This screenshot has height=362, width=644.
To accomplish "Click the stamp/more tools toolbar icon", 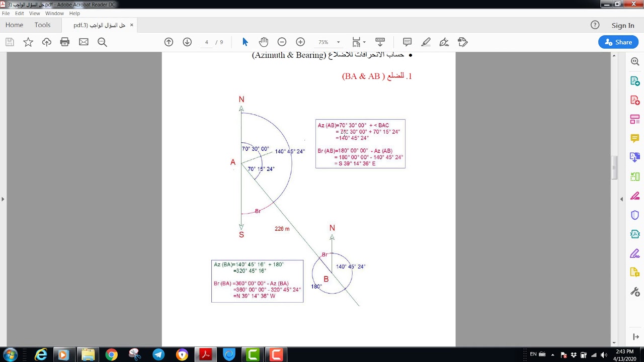I will tap(463, 42).
